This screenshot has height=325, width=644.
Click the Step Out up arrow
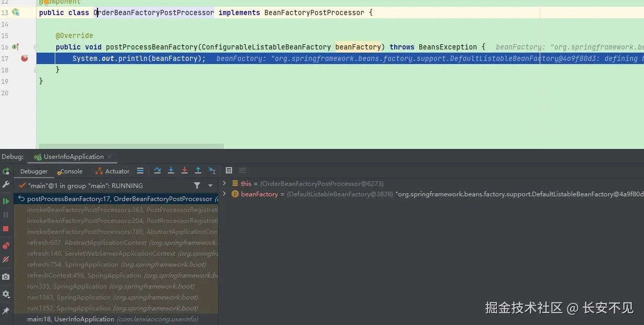click(x=198, y=171)
